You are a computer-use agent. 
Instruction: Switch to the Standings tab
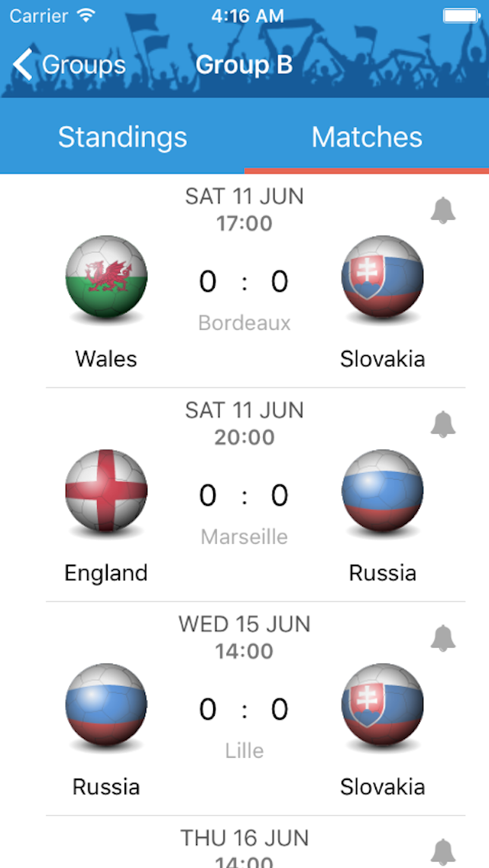[x=122, y=138]
